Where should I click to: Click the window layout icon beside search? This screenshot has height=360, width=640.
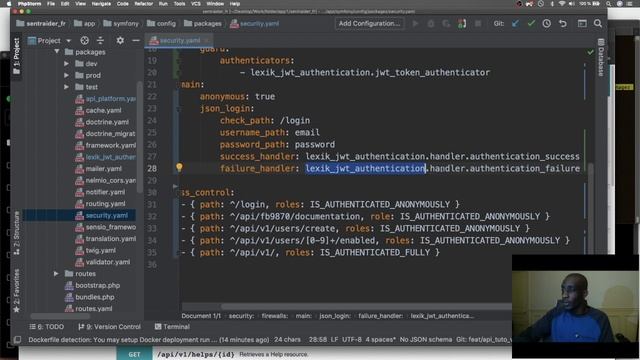click(x=582, y=24)
